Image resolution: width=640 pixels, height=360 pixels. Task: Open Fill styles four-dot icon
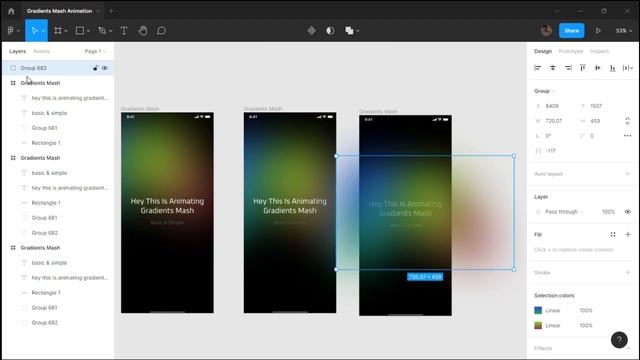tap(613, 234)
